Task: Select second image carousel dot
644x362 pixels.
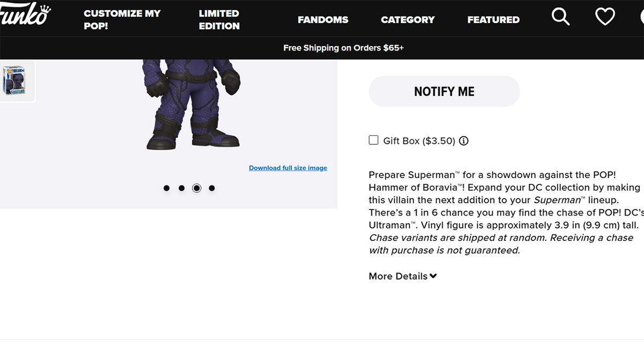Action: click(x=181, y=188)
